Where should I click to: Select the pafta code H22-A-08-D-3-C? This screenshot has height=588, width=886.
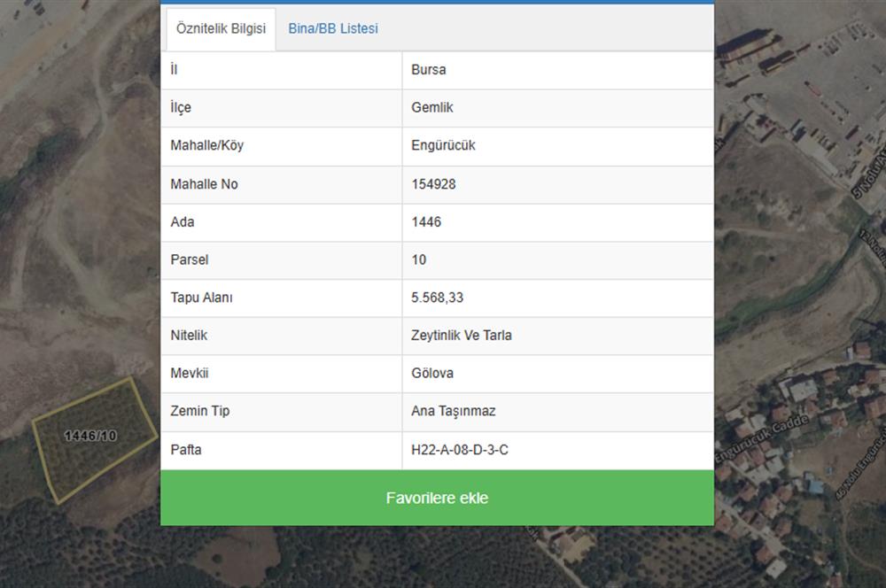[460, 450]
